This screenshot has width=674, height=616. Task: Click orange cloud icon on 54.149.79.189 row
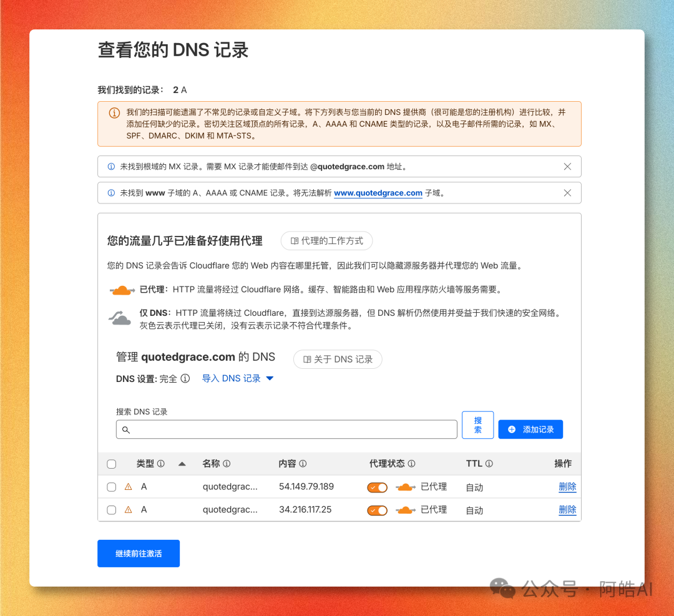tap(406, 487)
